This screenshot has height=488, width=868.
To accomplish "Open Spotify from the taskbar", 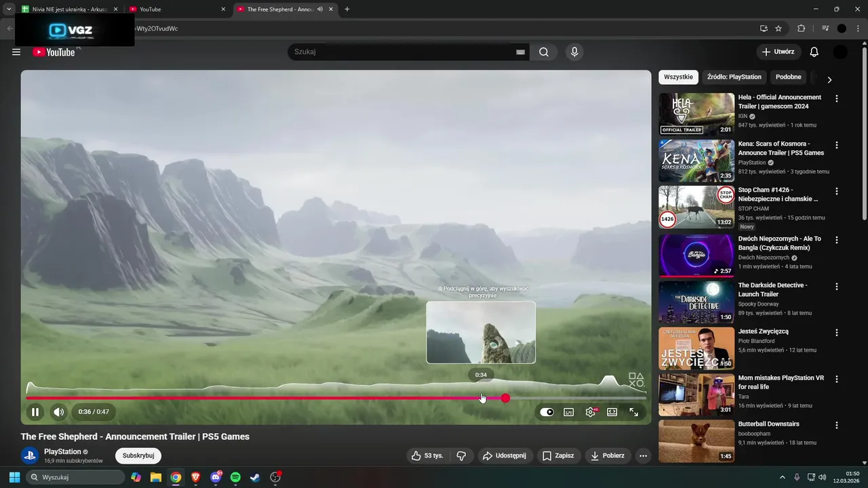I will click(235, 477).
